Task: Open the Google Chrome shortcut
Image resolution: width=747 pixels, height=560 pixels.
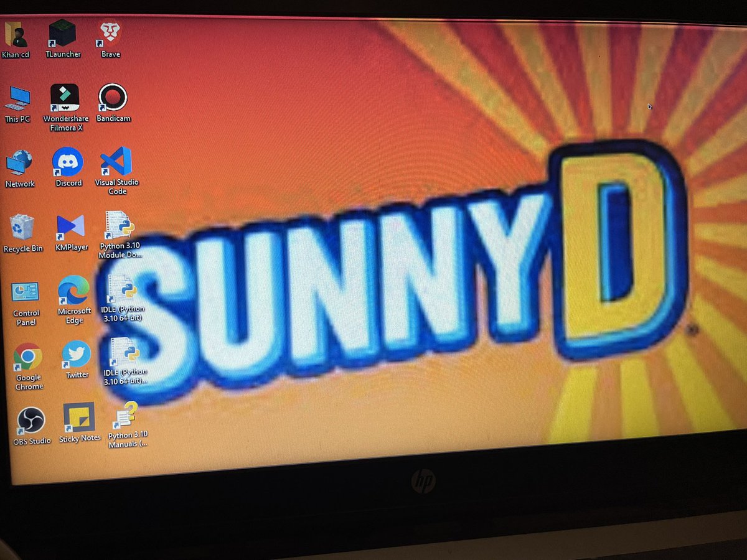Action: tap(28, 357)
